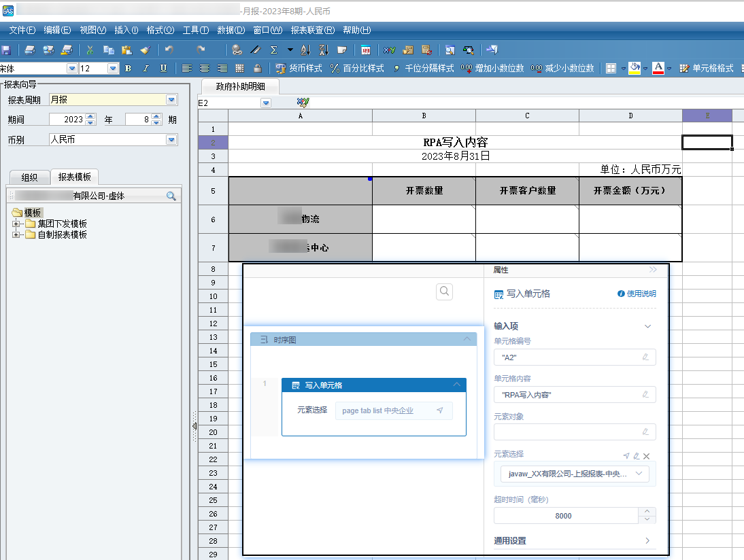Click the 单元格内容 input field
The height and width of the screenshot is (560, 744).
(568, 394)
